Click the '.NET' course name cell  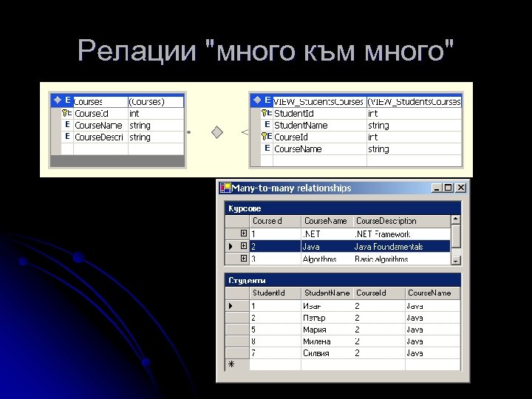(x=327, y=233)
